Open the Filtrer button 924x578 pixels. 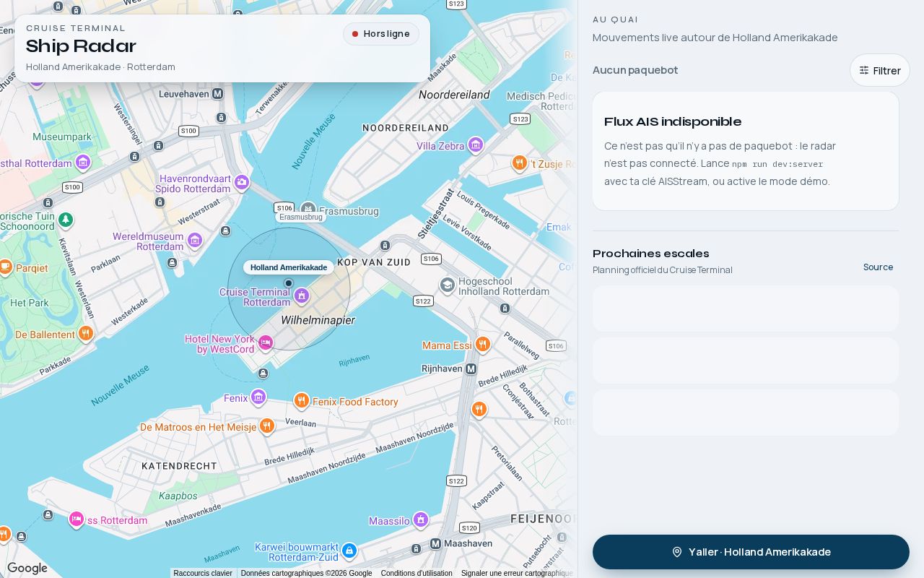(879, 70)
